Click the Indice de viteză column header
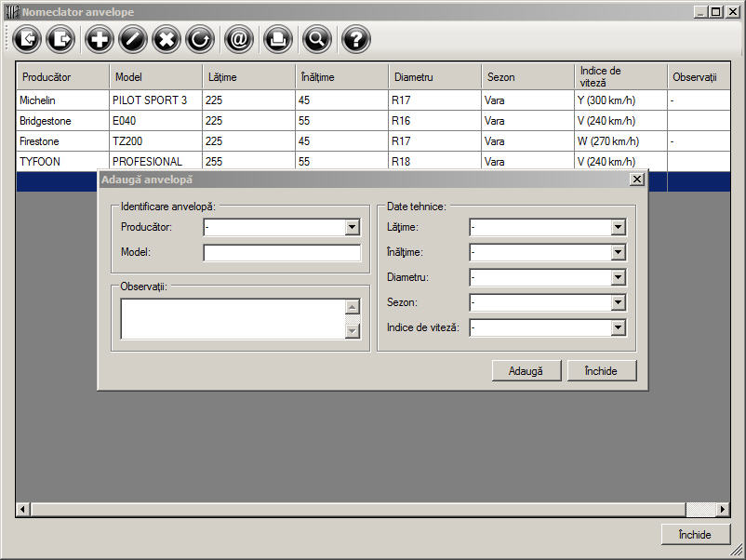 tap(620, 76)
